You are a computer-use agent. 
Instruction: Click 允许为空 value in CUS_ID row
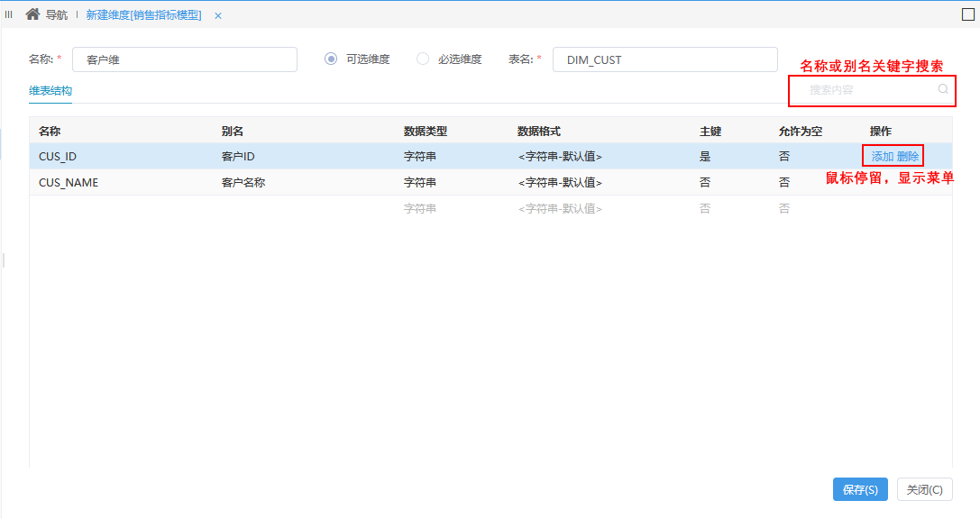click(784, 157)
